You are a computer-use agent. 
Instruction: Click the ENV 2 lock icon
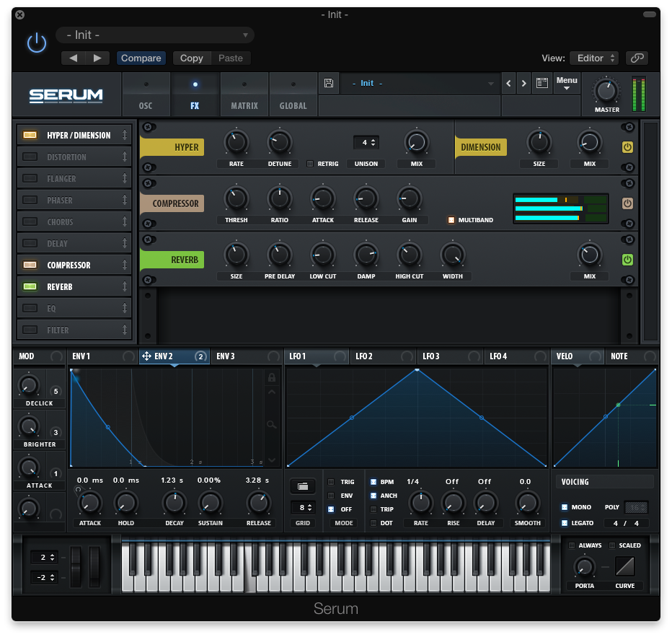(x=272, y=377)
